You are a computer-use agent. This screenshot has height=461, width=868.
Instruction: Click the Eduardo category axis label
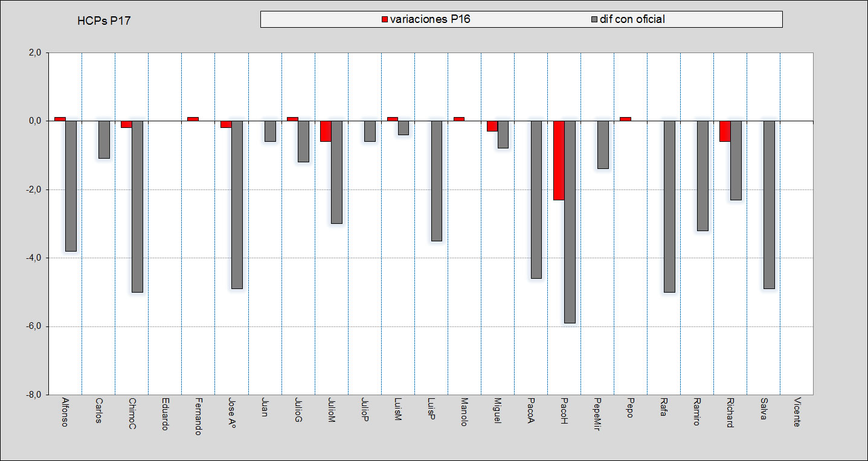click(x=165, y=414)
